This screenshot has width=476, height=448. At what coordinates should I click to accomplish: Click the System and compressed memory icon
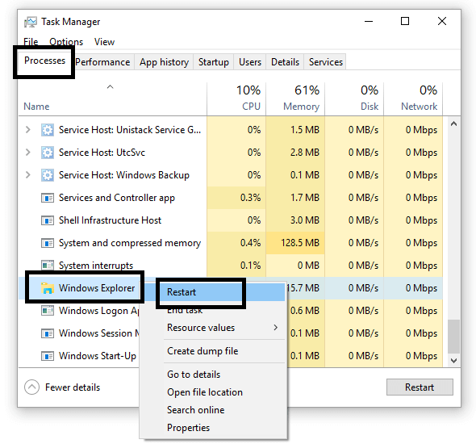[x=48, y=243]
